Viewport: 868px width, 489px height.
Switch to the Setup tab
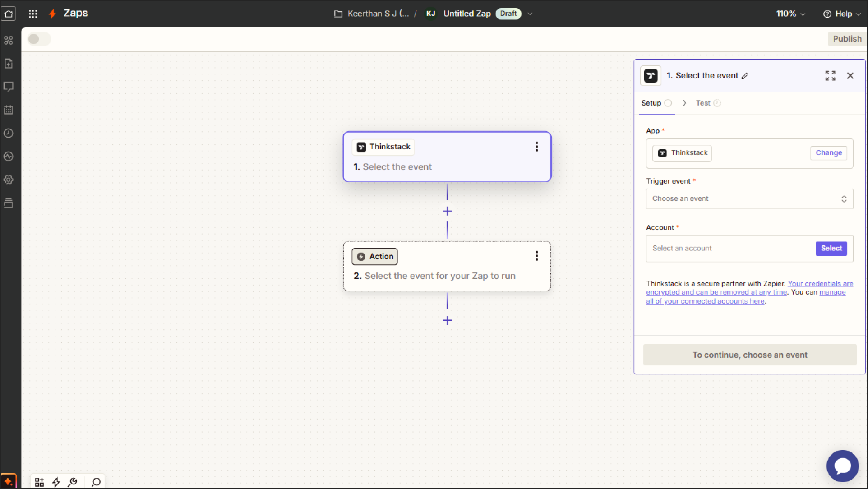pyautogui.click(x=656, y=103)
